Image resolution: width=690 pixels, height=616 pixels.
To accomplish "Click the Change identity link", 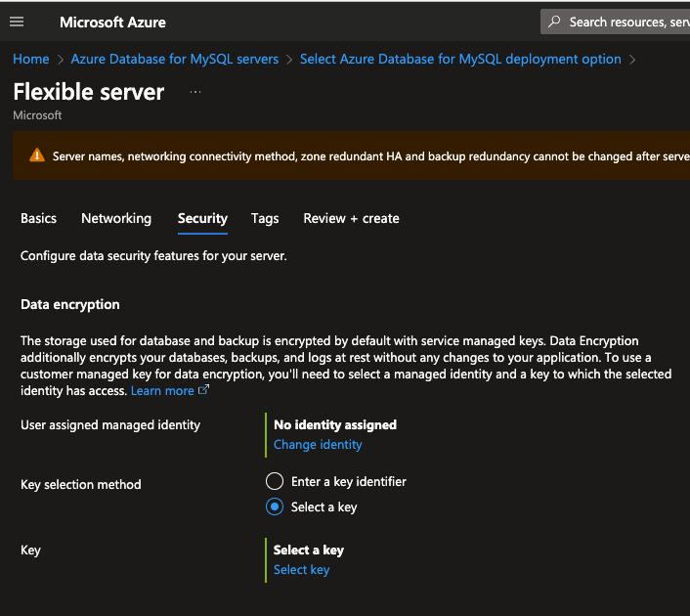I will pos(318,444).
